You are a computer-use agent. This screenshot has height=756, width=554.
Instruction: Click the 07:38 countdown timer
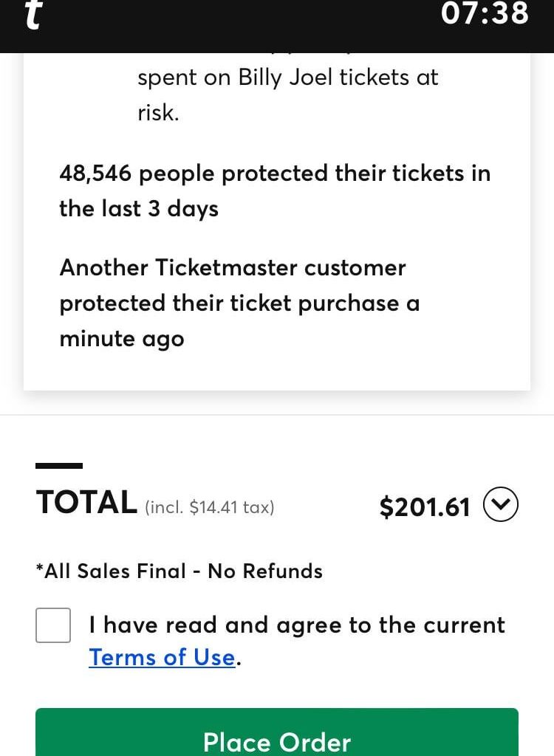(485, 13)
